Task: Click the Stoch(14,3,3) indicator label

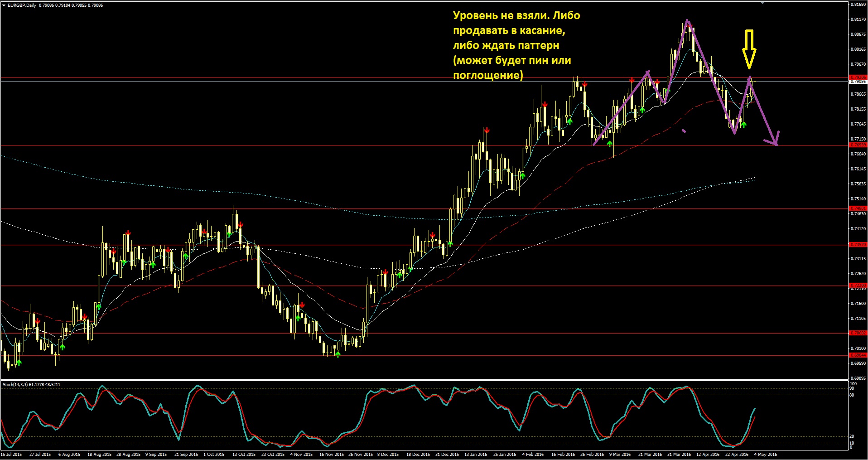Action: pos(14,384)
